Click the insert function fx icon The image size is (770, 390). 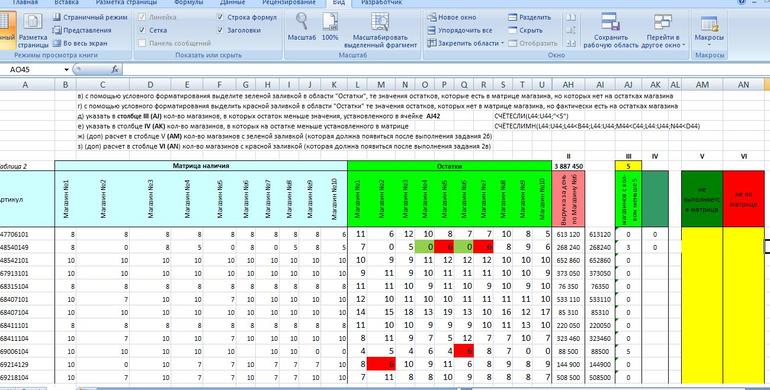pyautogui.click(x=114, y=70)
